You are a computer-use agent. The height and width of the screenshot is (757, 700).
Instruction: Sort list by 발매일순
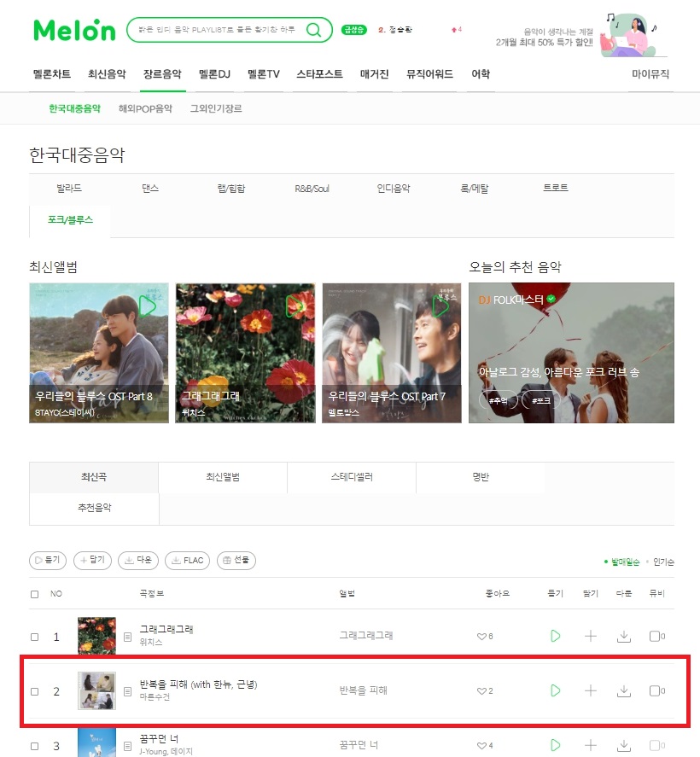625,562
